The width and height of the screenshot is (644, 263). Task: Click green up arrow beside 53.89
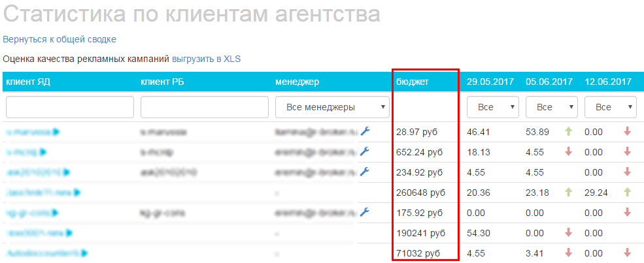(x=568, y=132)
